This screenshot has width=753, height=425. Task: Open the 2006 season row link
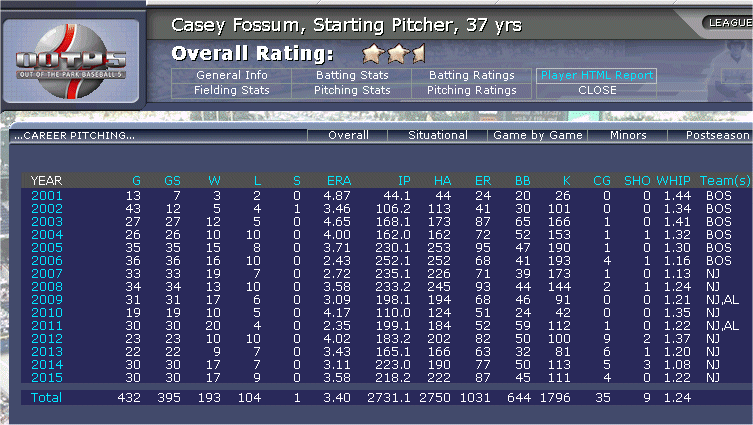point(46,260)
